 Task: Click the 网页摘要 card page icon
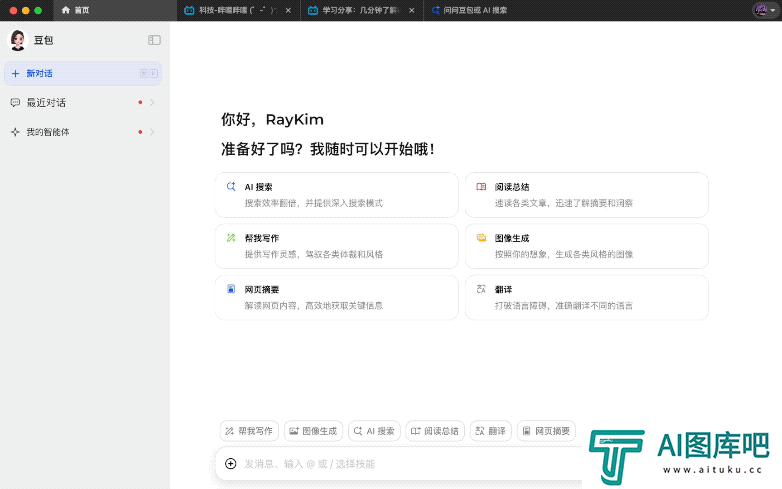pyautogui.click(x=231, y=289)
